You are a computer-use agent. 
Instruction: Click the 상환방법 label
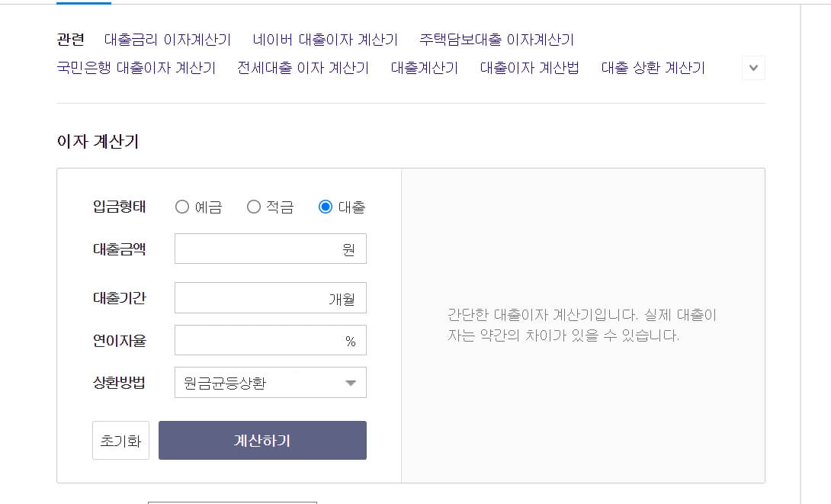pyautogui.click(x=119, y=383)
